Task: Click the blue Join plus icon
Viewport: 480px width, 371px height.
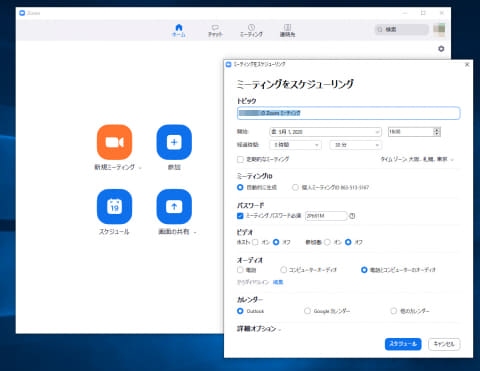Action: pos(174,142)
